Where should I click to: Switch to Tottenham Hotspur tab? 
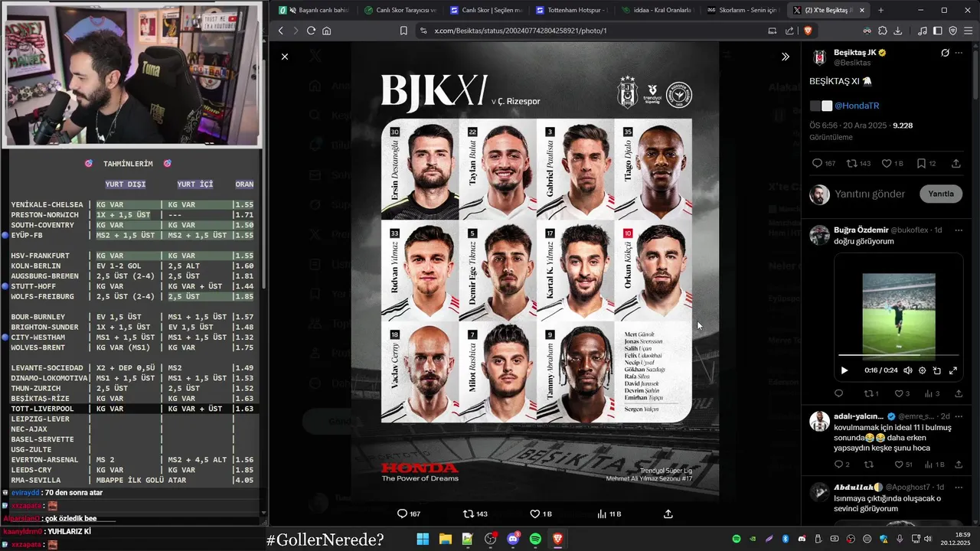(x=570, y=10)
